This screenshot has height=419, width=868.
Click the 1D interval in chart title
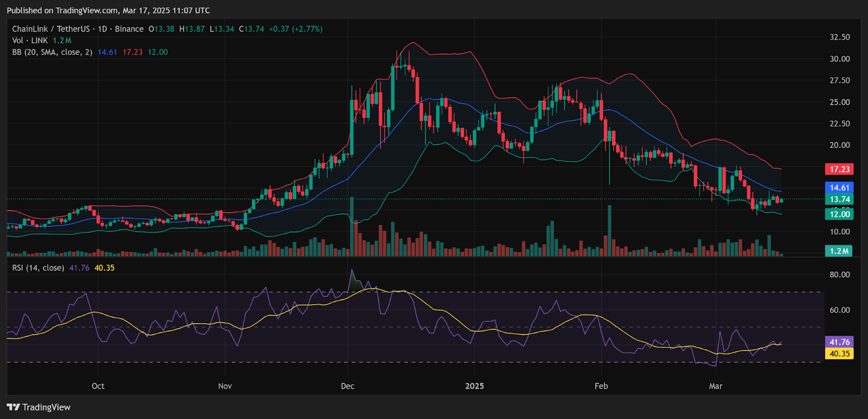pos(102,29)
